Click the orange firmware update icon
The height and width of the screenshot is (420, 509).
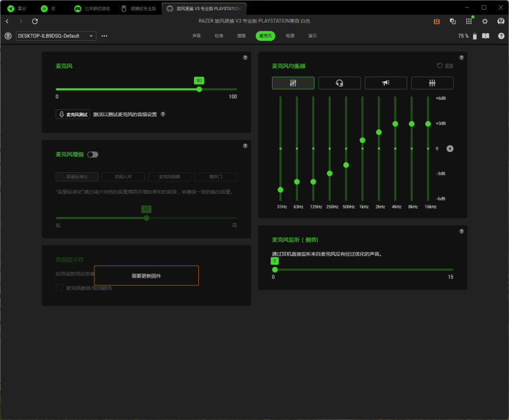pos(436,21)
